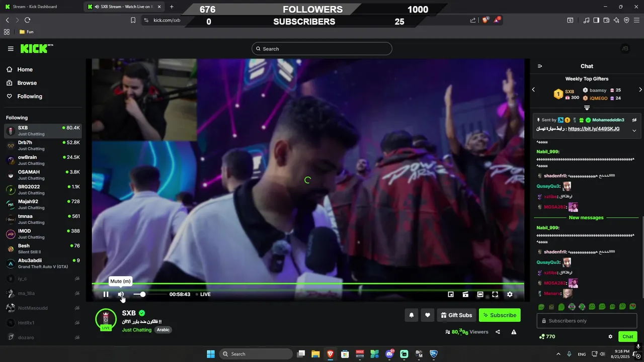This screenshot has width=644, height=362.
Task: Collapse the chat panel icon
Action: pos(540,66)
